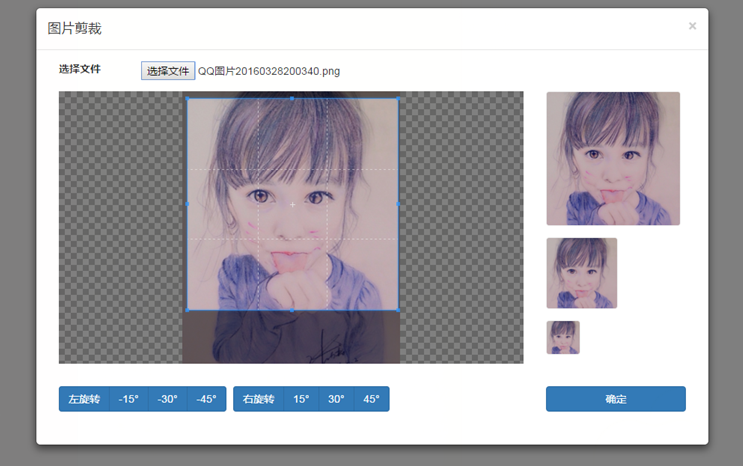Select the medium crop preview thumbnail
Image resolution: width=743 pixels, height=466 pixels.
(582, 273)
